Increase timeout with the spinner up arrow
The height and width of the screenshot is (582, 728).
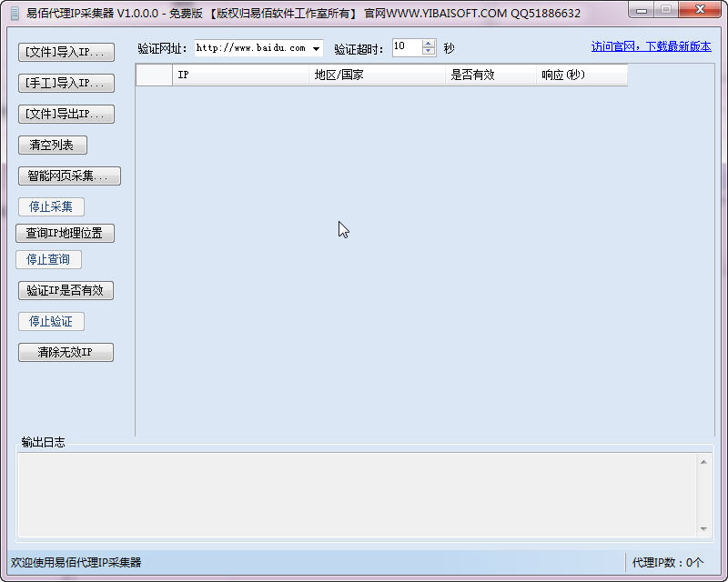(429, 44)
